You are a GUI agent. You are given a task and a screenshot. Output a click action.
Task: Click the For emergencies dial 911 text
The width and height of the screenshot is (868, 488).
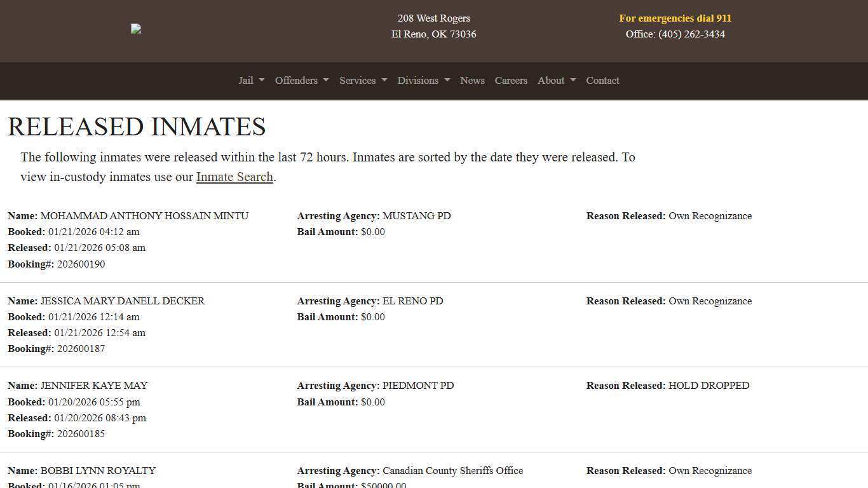[675, 18]
